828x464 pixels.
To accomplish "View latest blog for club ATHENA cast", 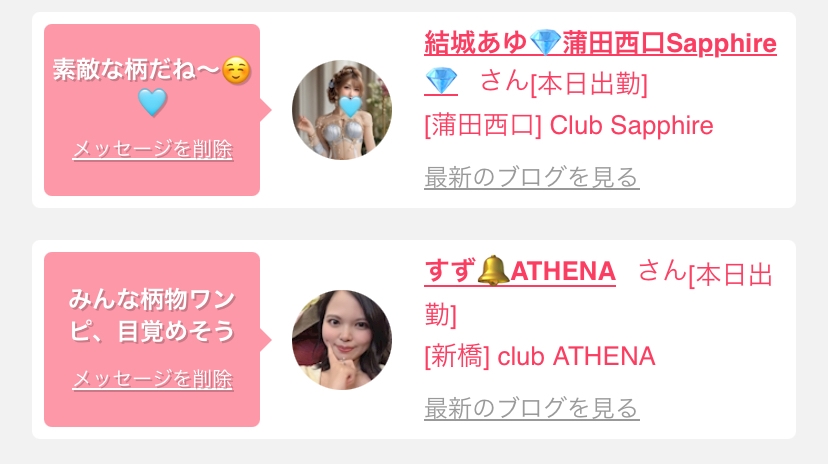I will (x=532, y=408).
